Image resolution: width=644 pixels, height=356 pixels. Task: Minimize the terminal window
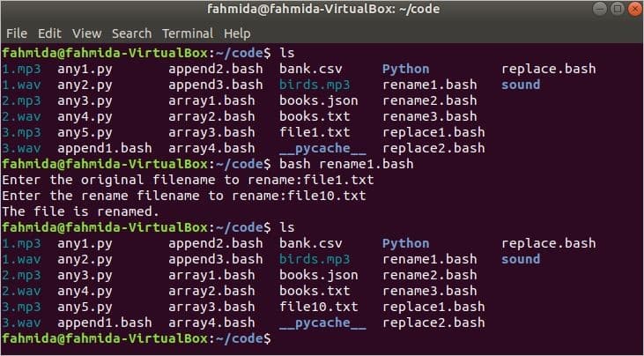600,9
